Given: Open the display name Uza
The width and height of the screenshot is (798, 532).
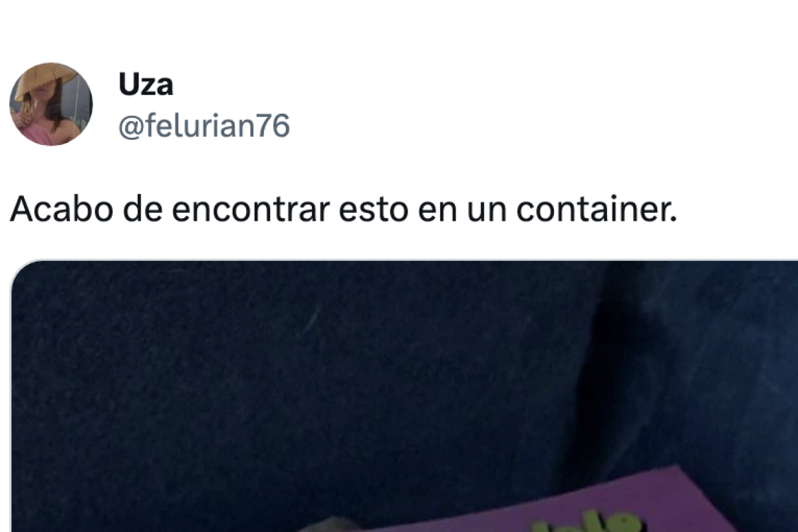Looking at the screenshot, I should pyautogui.click(x=146, y=84).
